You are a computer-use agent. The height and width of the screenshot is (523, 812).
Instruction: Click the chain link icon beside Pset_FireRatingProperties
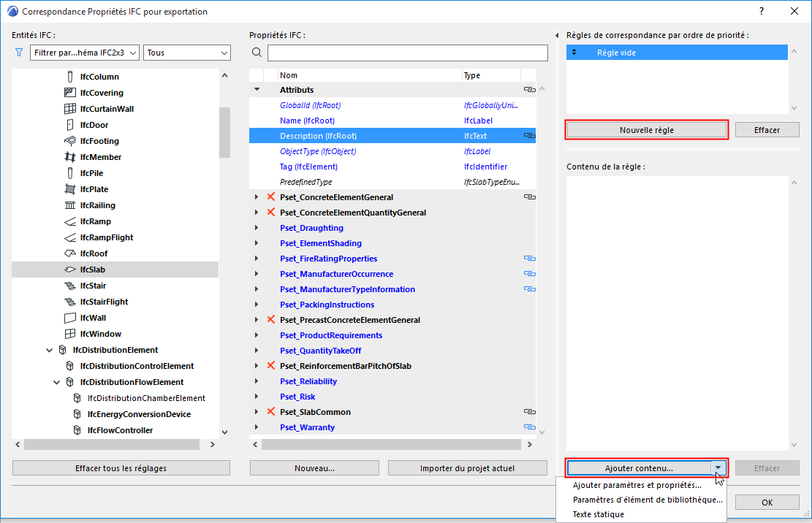tap(529, 258)
